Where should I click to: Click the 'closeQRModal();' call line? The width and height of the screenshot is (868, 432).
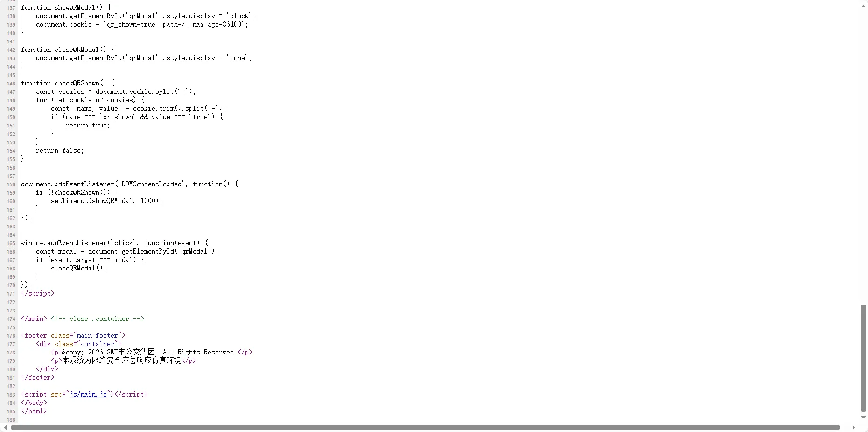(78, 268)
